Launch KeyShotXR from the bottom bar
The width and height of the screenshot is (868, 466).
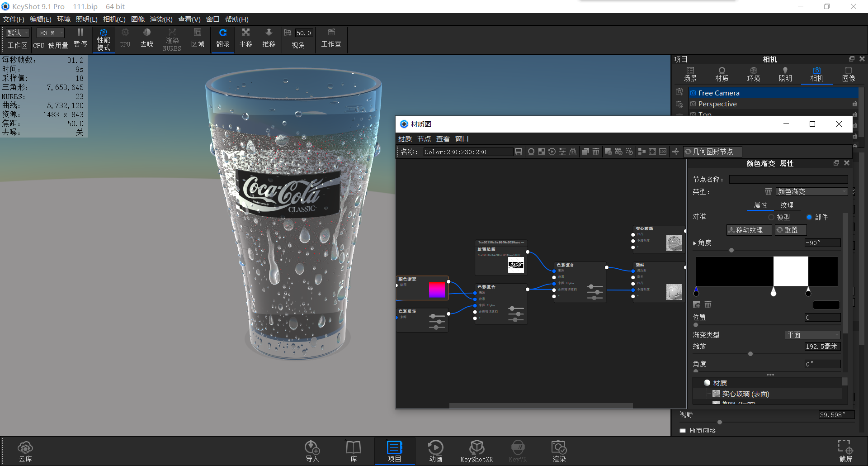tap(476, 450)
